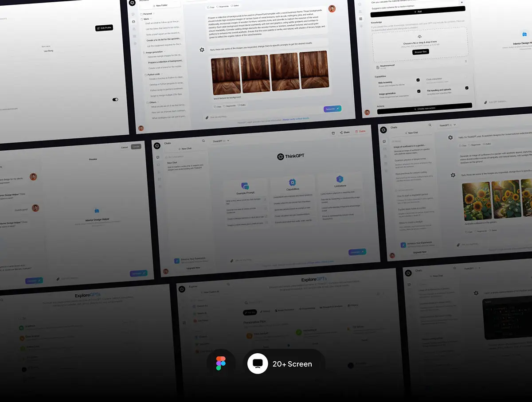Image resolution: width=532 pixels, height=402 pixels.
Task: Collapse the Work folder in archive list
Action: pos(146,19)
